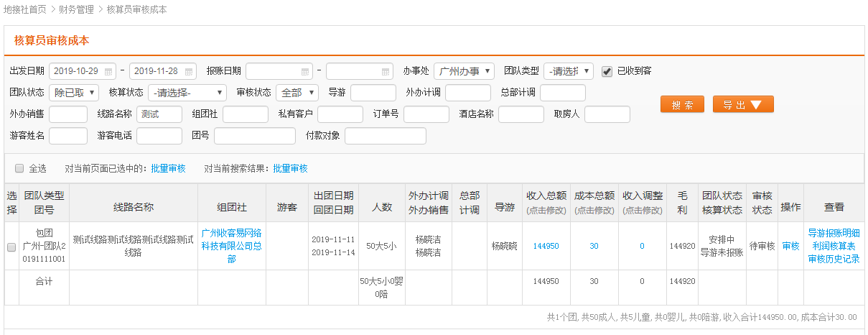The height and width of the screenshot is (335, 868).
Task: Click the 导出 export button
Action: pos(743,105)
